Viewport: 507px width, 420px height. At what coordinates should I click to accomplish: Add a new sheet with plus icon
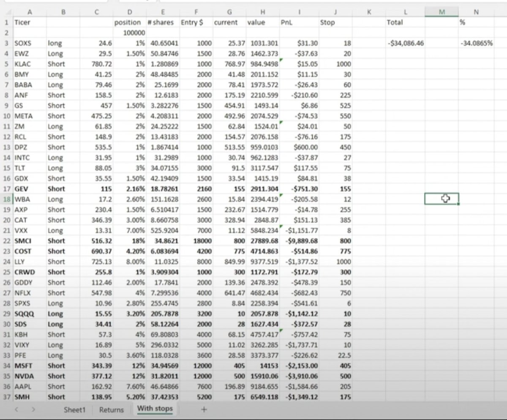204,409
